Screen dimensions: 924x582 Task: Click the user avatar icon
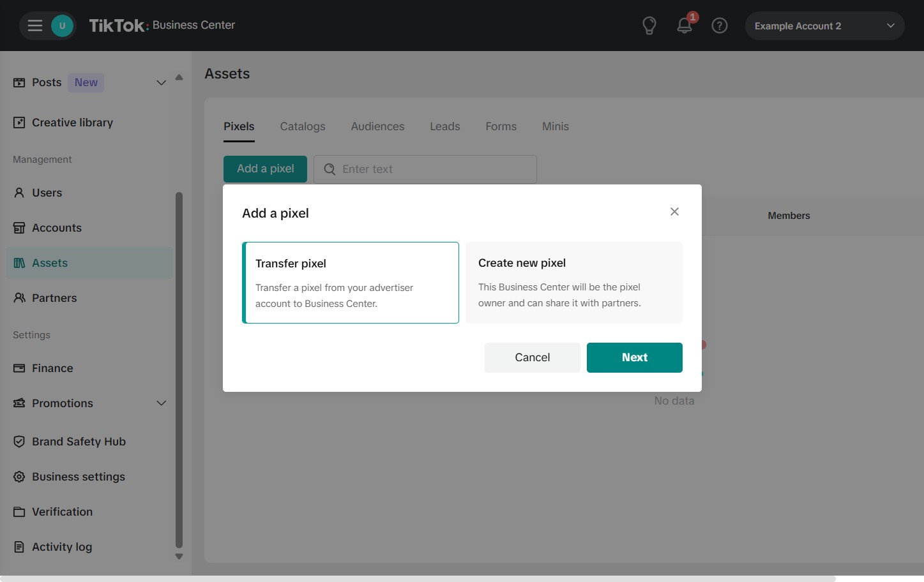[x=62, y=26]
